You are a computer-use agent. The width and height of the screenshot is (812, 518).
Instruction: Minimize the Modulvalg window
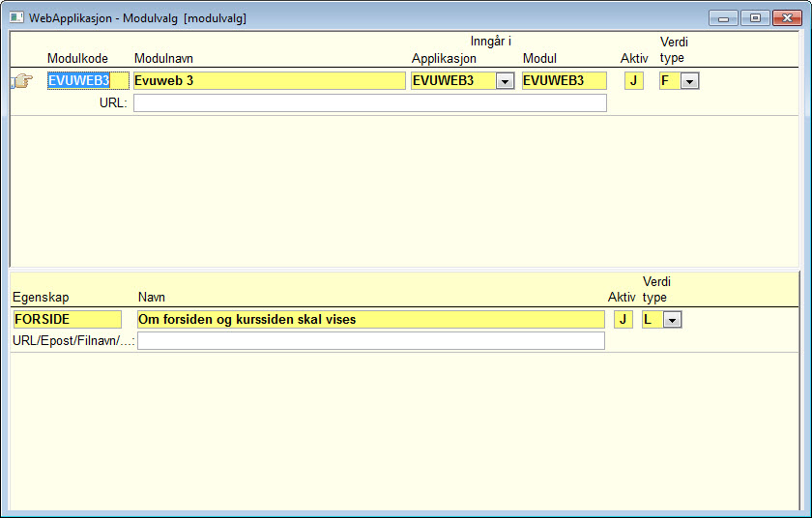click(x=723, y=18)
